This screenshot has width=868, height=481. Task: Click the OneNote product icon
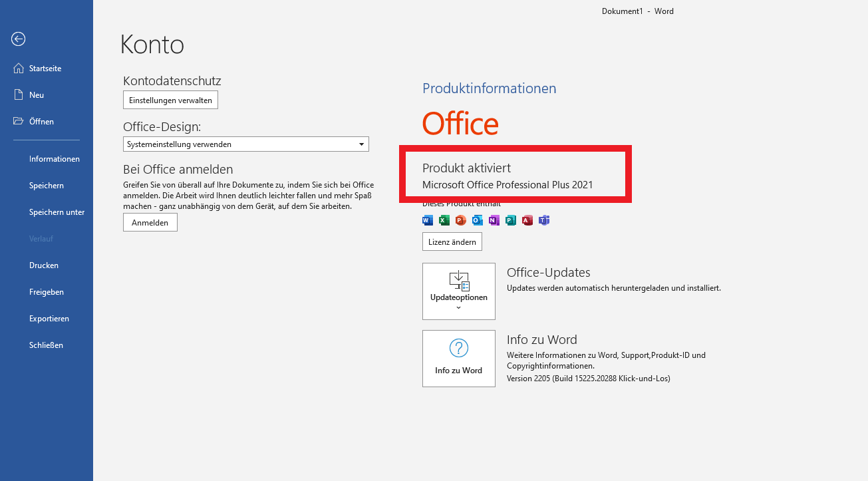494,220
